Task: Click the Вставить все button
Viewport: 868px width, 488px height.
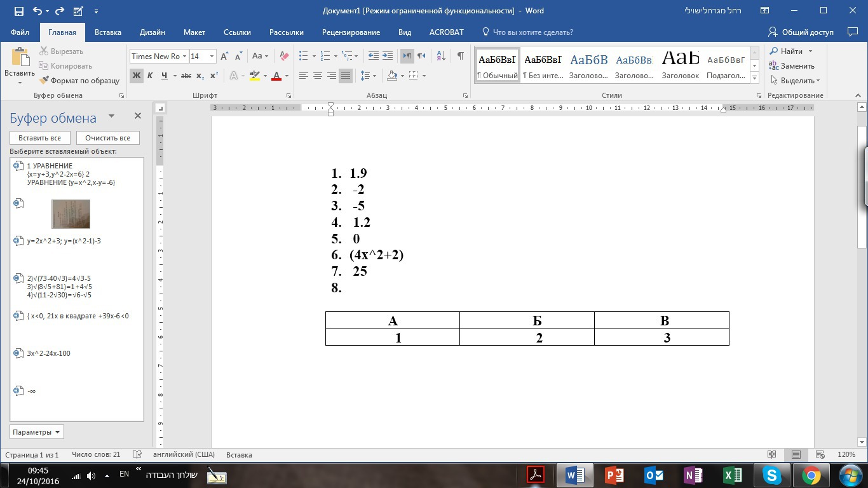Action: pyautogui.click(x=40, y=138)
